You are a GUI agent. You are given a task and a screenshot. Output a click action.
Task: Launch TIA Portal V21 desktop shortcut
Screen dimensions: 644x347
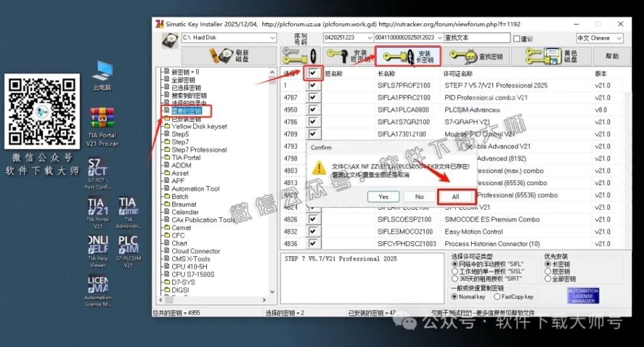pyautogui.click(x=97, y=213)
